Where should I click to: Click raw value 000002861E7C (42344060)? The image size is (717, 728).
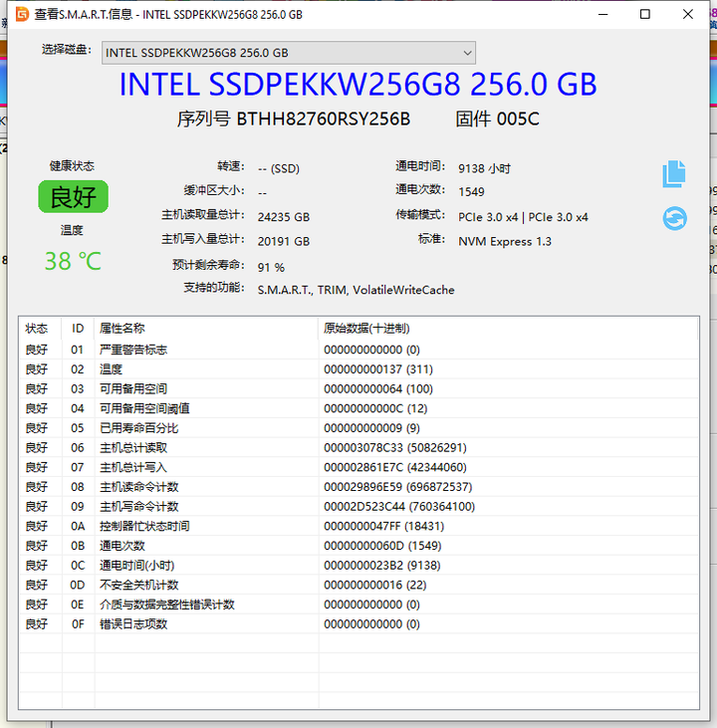click(395, 467)
